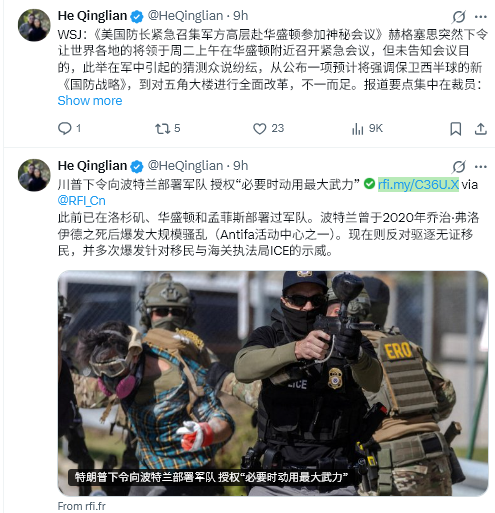Open He Qinglian avatar on first tweet
Image resolution: width=495 pixels, height=513 pixels.
point(34,25)
